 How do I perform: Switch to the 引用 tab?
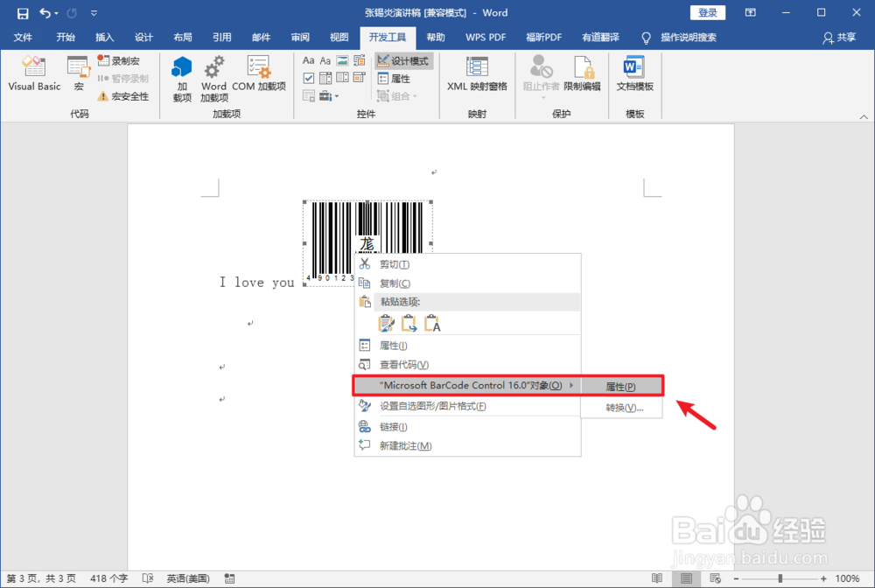click(x=221, y=38)
